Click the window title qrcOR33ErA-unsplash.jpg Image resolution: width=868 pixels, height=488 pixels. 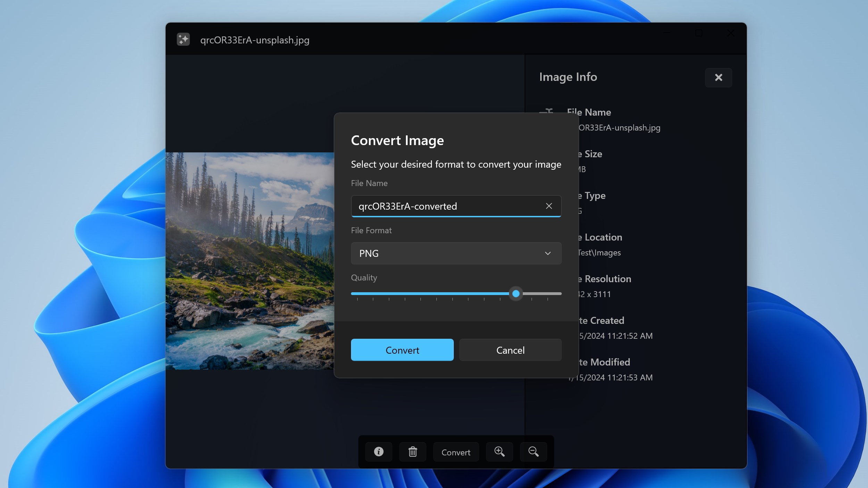click(x=254, y=40)
